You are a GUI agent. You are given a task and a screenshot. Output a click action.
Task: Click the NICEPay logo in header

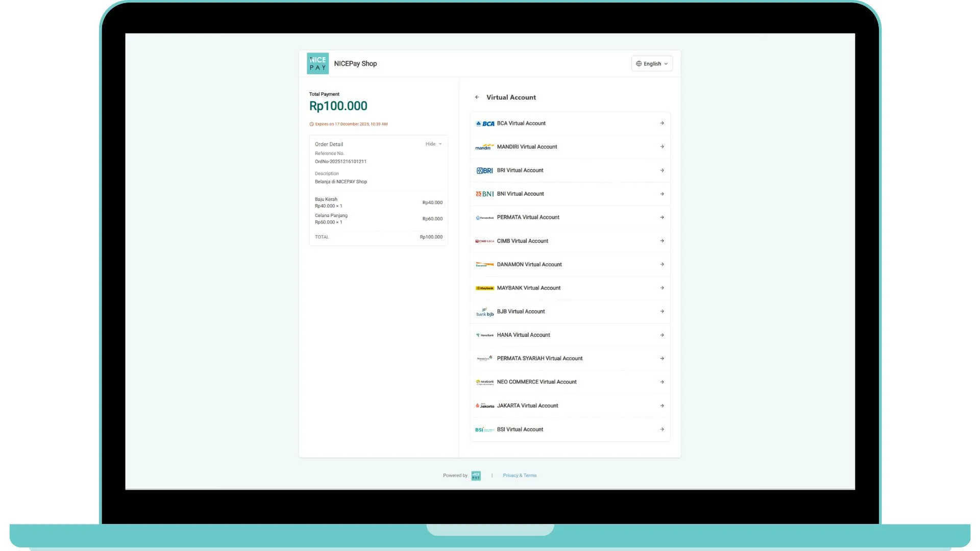317,64
